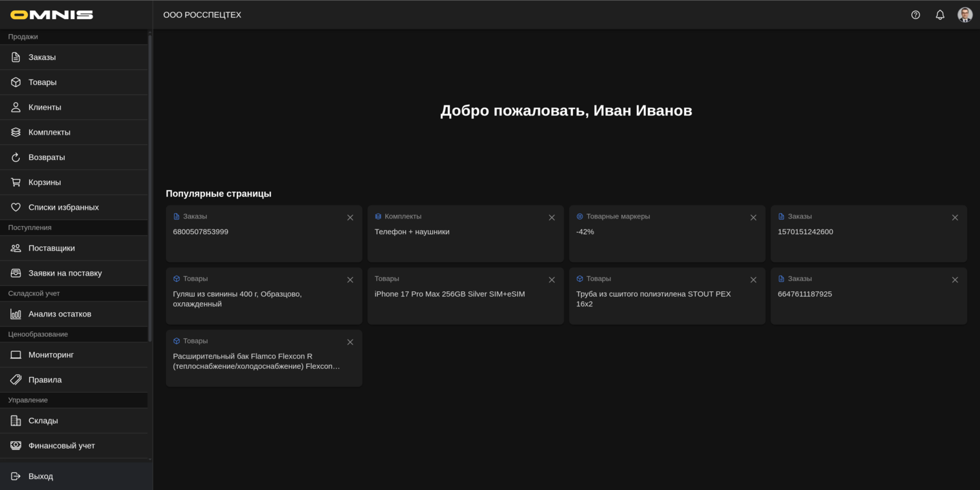Open Возвраты using the return-arrow icon
980x490 pixels.
tap(15, 157)
